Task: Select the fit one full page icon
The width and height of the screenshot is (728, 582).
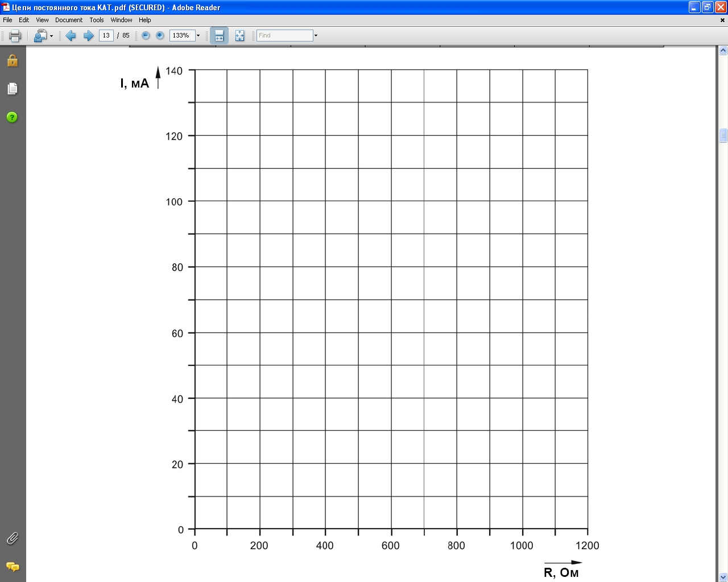Action: (240, 36)
